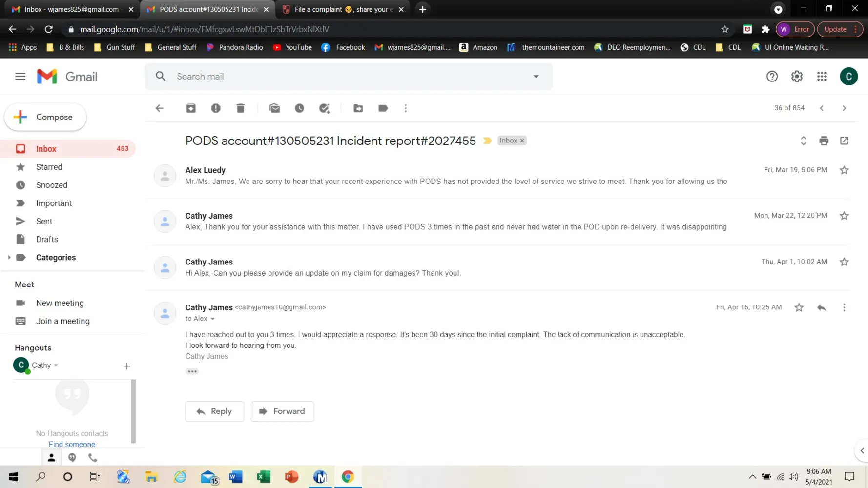This screenshot has height=488, width=868.
Task: Star the Alex Luedy message
Action: pos(844,170)
